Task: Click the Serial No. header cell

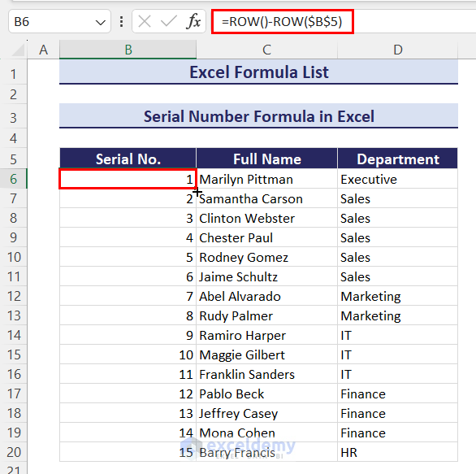Action: tap(128, 159)
